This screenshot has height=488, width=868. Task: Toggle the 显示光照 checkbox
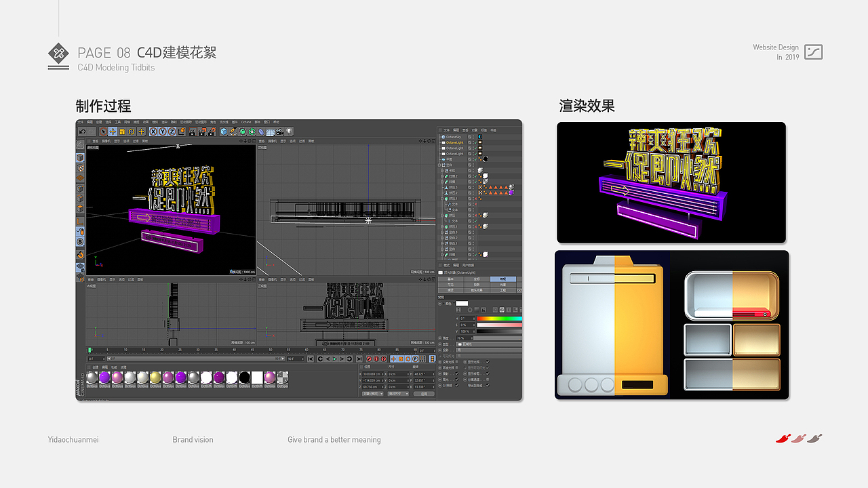pyautogui.click(x=488, y=362)
